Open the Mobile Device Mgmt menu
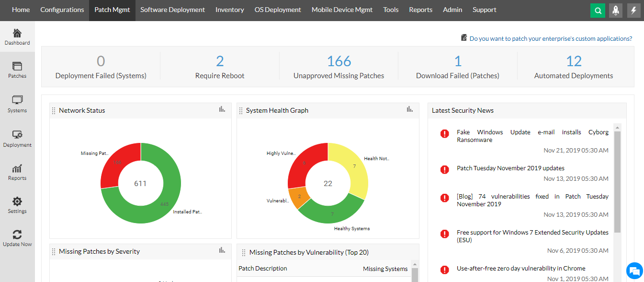 tap(341, 10)
